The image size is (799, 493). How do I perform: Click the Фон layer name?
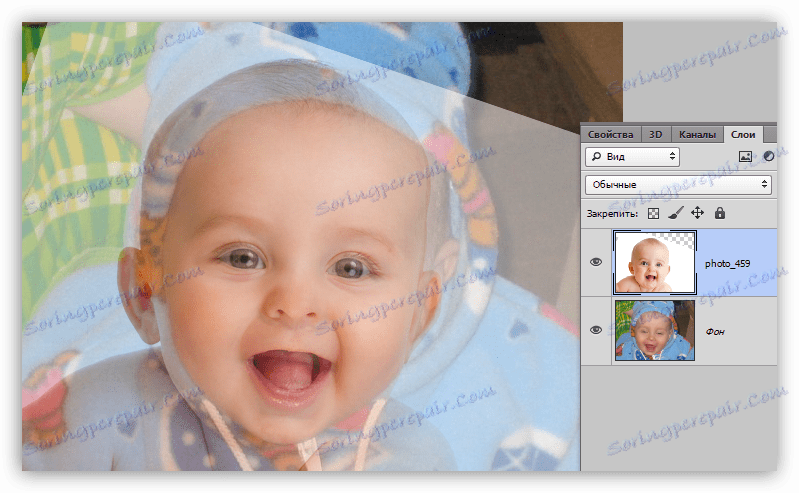pyautogui.click(x=715, y=332)
